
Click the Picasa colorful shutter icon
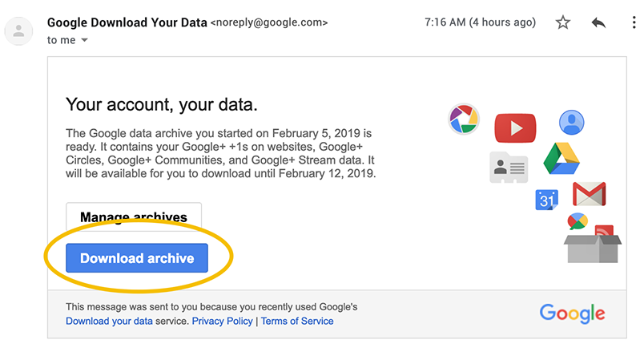click(464, 119)
